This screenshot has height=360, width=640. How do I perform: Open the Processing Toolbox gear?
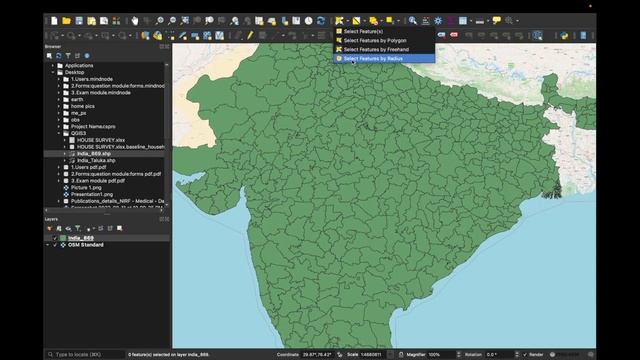438,20
